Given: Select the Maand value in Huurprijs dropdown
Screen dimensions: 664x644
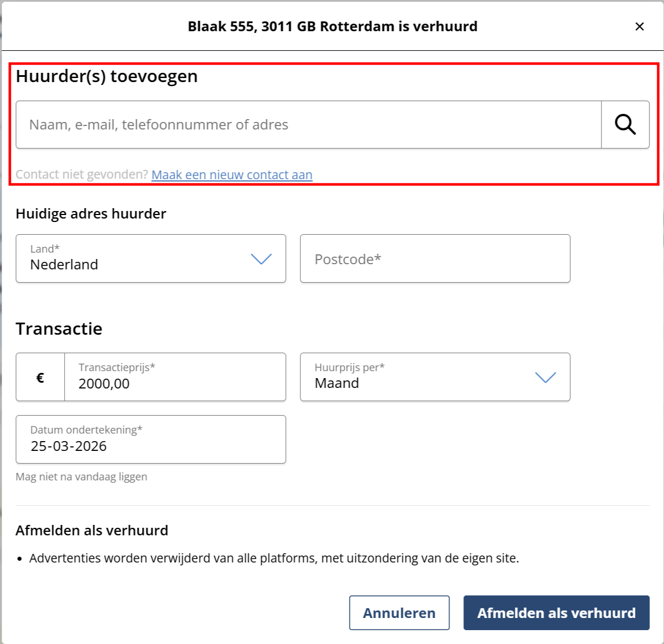Looking at the screenshot, I should pyautogui.click(x=337, y=383).
